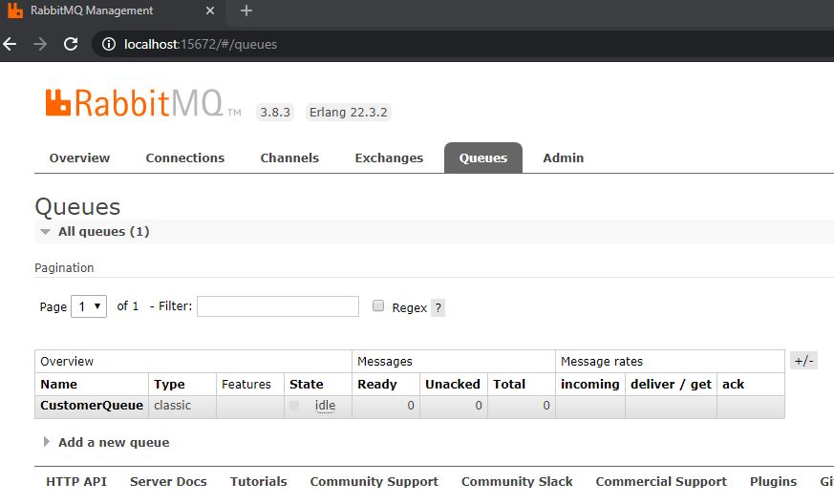The width and height of the screenshot is (834, 504).
Task: Open the Regex help question mark
Action: [x=438, y=307]
